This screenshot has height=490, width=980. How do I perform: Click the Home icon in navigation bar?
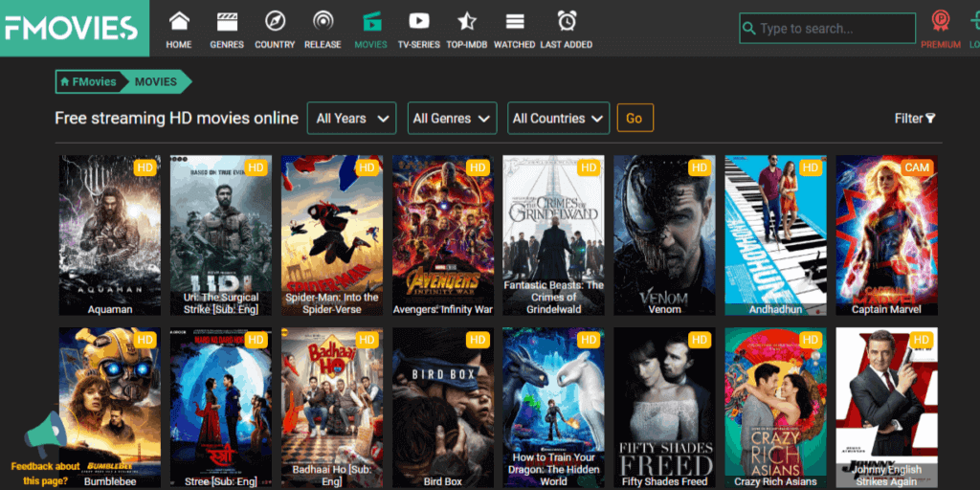click(179, 21)
